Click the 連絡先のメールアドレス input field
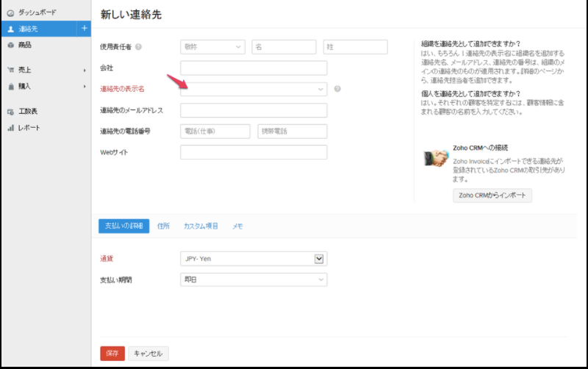This screenshot has height=369, width=588. 253,110
